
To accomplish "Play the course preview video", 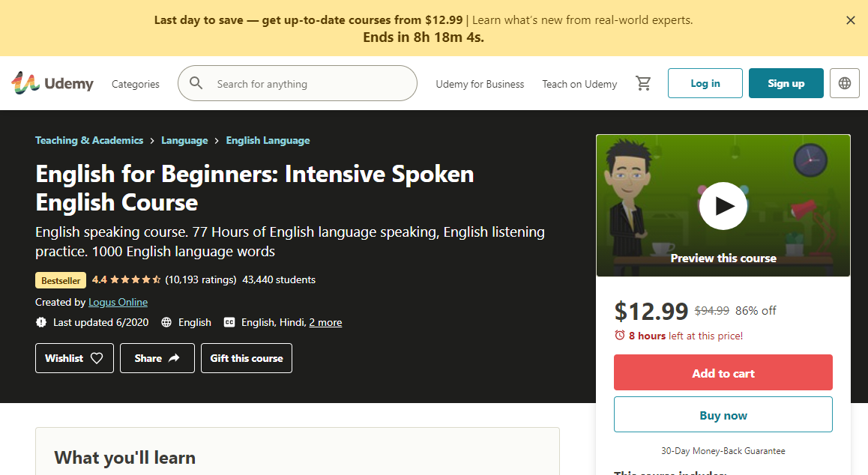I will click(723, 205).
